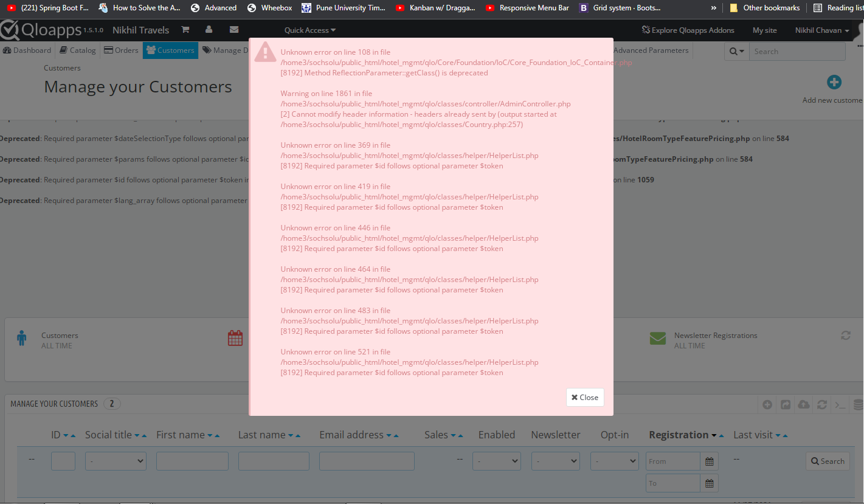Open Other bookmarks folder
This screenshot has height=504, width=864.
click(x=765, y=8)
